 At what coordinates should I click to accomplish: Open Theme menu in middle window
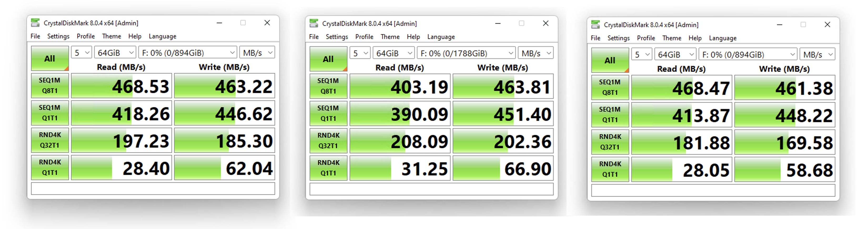[390, 37]
